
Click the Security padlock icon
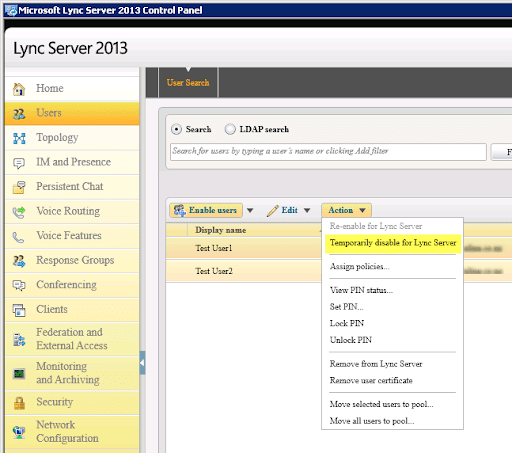pos(19,403)
